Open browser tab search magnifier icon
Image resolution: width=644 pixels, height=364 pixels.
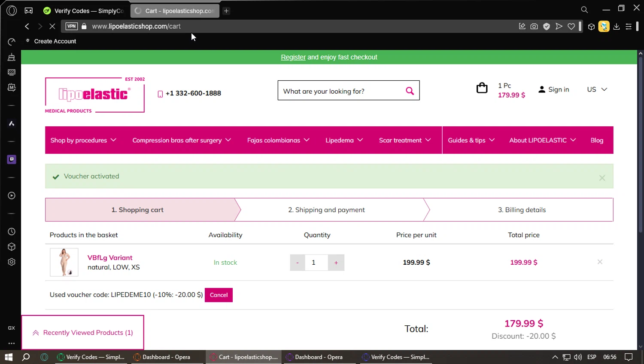point(584,9)
